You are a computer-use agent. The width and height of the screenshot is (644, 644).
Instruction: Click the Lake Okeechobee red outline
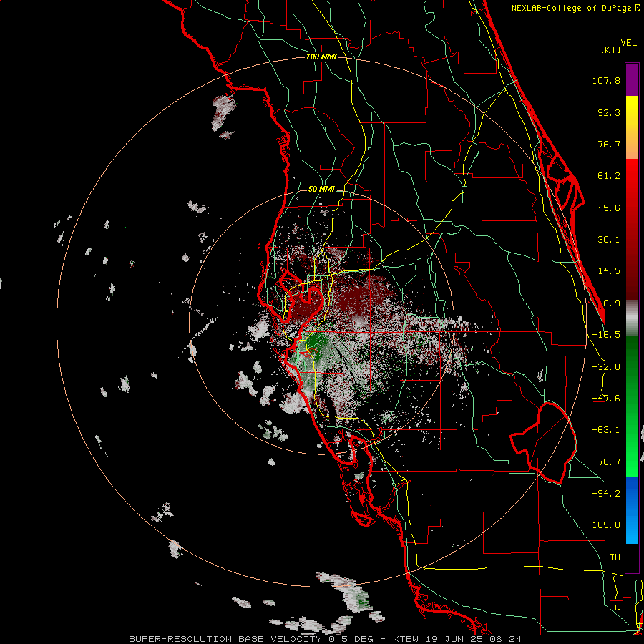point(543,442)
